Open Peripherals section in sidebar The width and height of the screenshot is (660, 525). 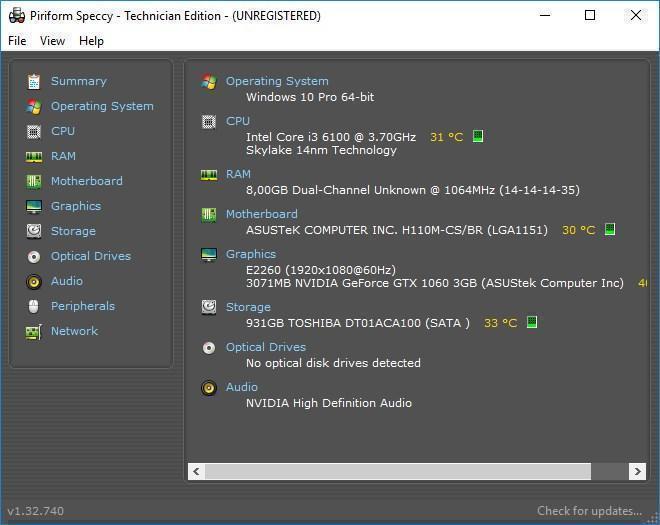(83, 306)
